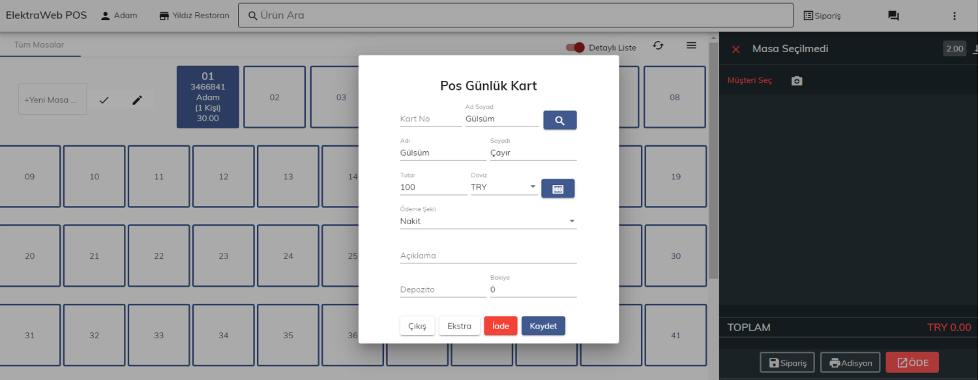
Task: Expand the Döviz TRY dropdown
Action: pos(503,187)
